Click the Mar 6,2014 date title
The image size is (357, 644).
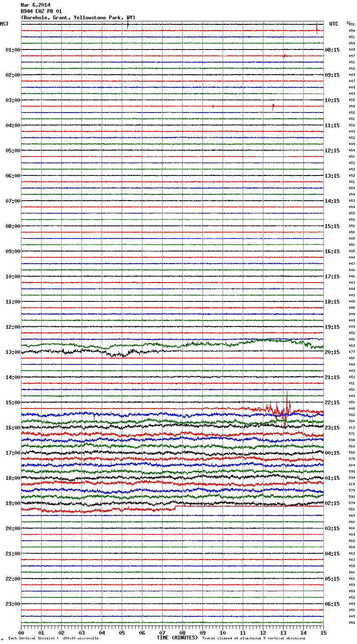[x=35, y=5]
